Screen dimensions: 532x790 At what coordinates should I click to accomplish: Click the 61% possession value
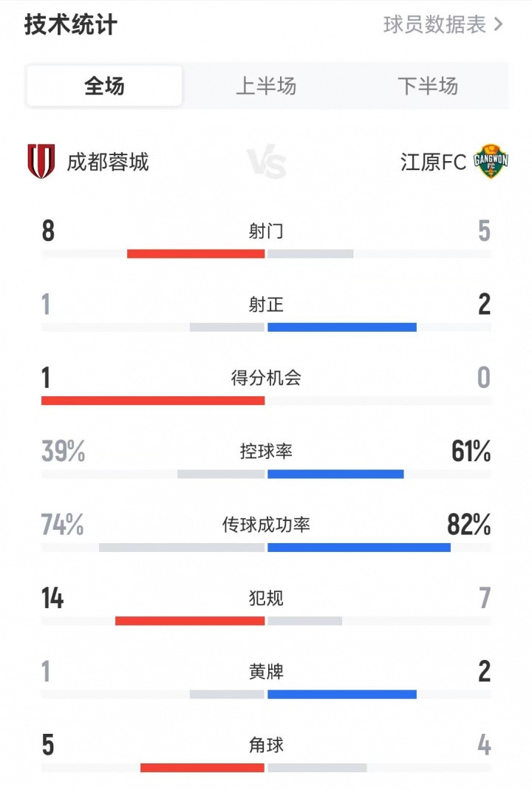point(471,452)
